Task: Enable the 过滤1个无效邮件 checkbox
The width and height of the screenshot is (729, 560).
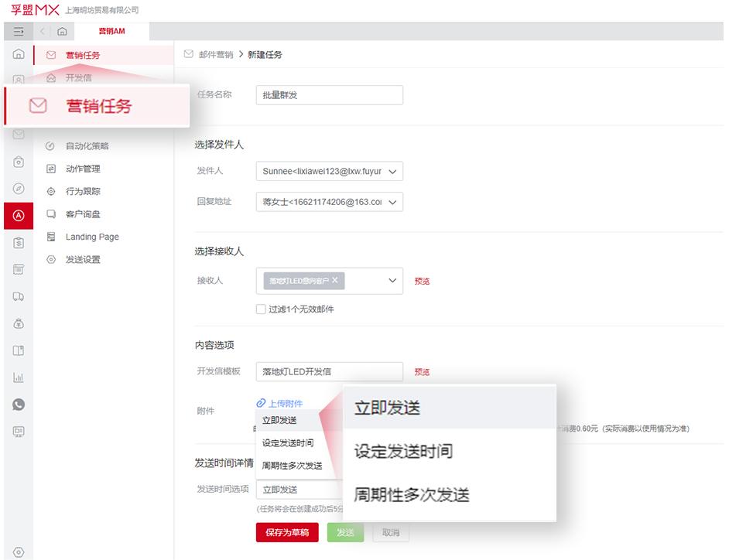Action: click(x=261, y=308)
